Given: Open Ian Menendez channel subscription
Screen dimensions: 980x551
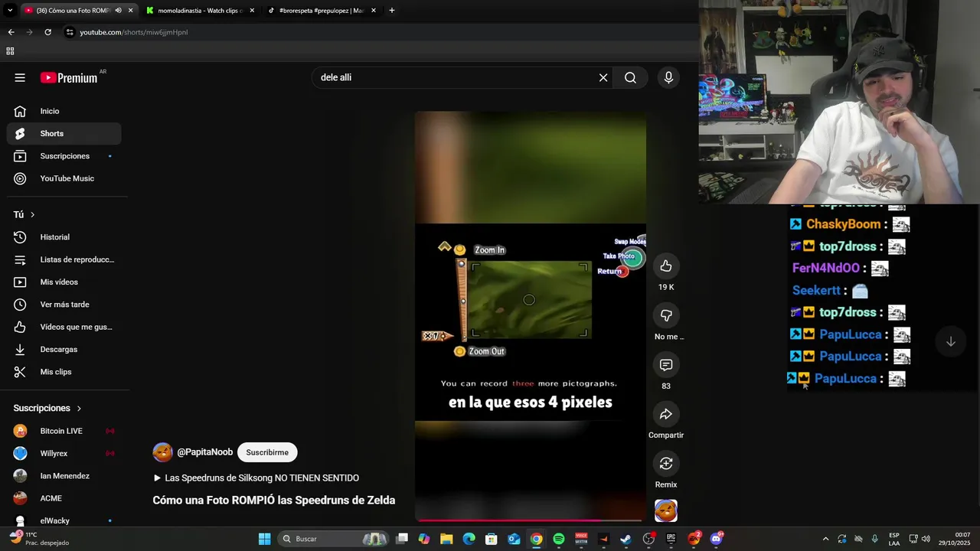Looking at the screenshot, I should click(x=64, y=476).
